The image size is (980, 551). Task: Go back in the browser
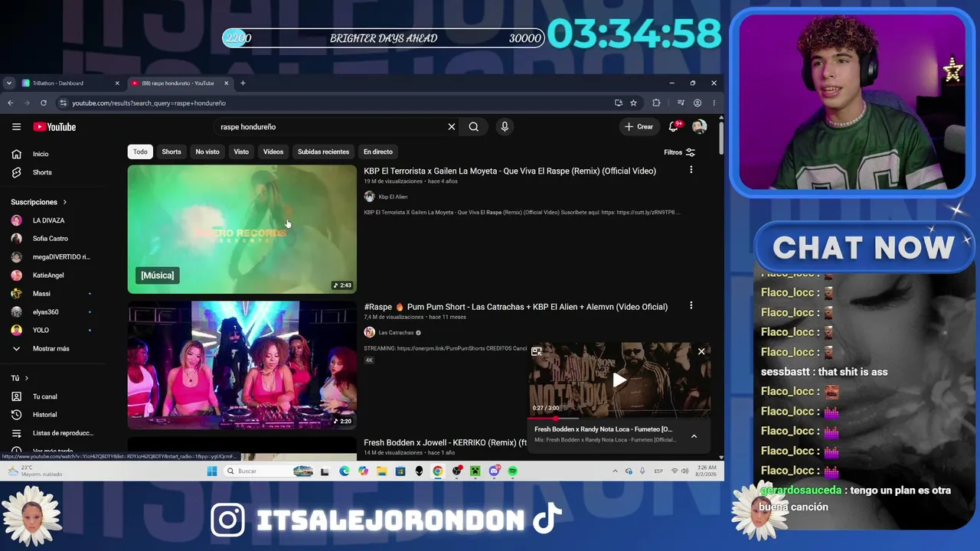click(x=11, y=103)
